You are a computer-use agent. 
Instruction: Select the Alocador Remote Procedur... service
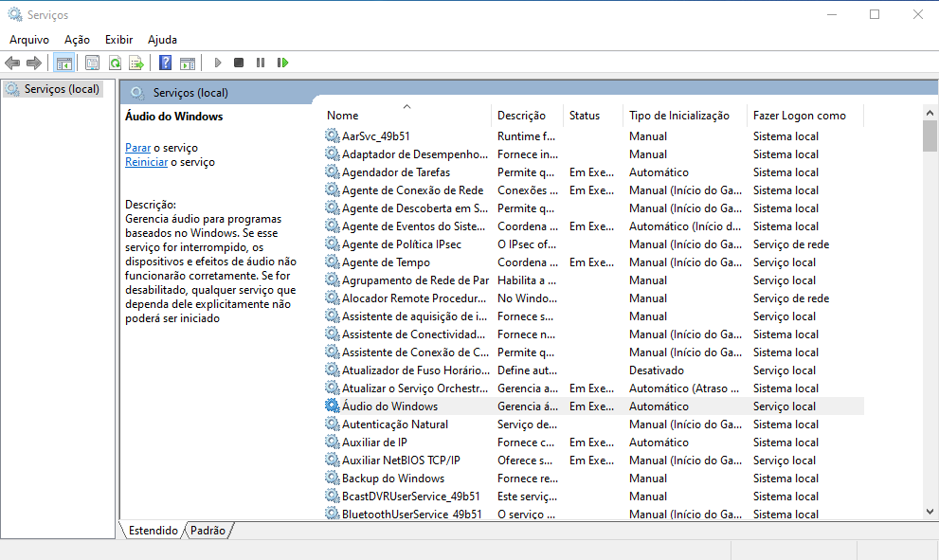(x=414, y=298)
